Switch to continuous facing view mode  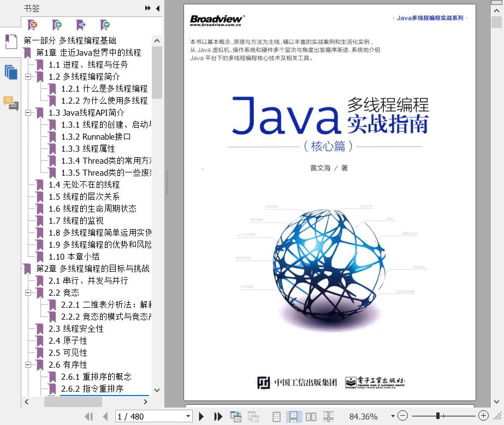coord(328,417)
